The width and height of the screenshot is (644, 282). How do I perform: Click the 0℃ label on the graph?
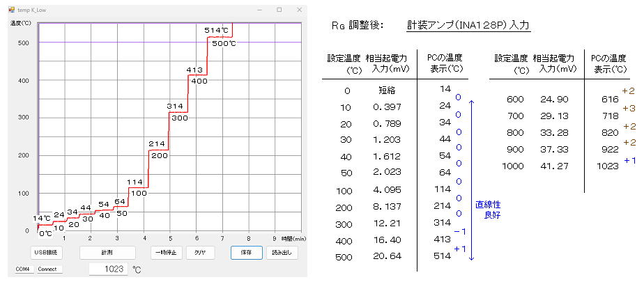[x=45, y=234]
